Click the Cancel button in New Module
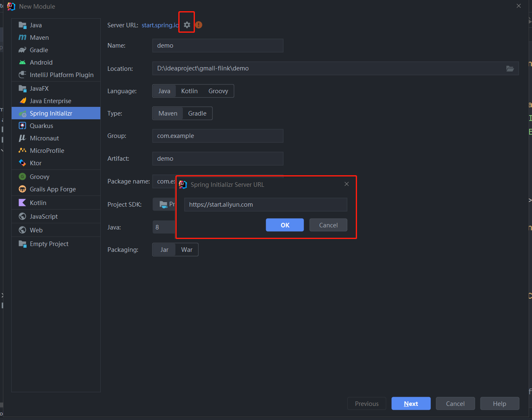Image resolution: width=532 pixels, height=420 pixels. coord(455,403)
